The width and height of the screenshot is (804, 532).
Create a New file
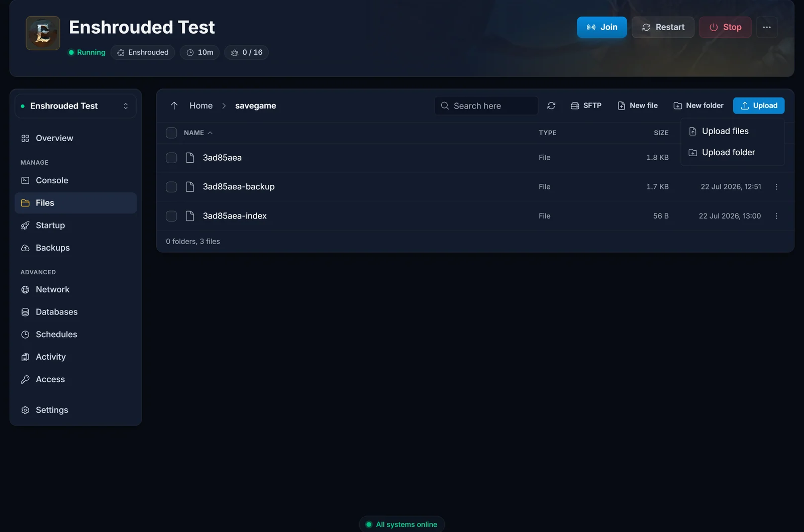click(x=638, y=105)
